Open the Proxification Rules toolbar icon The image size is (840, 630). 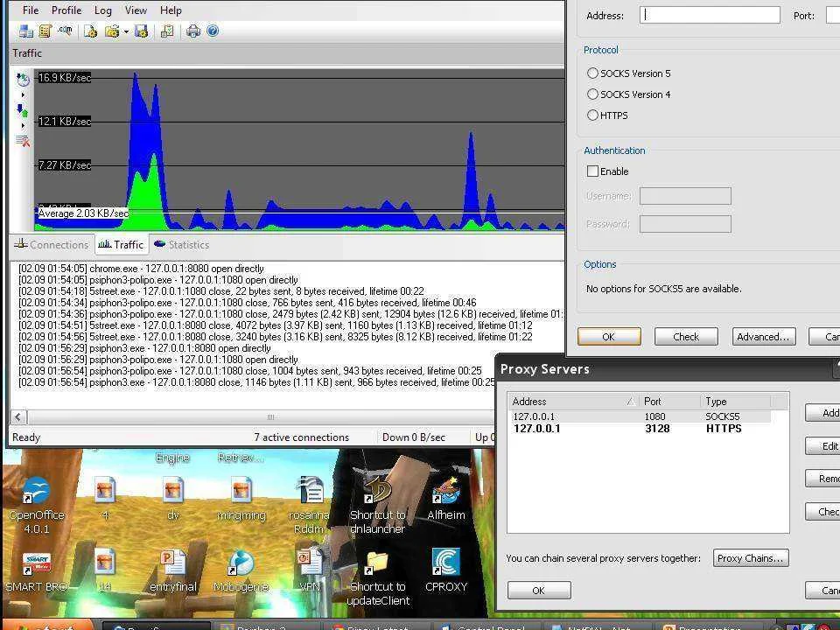coord(45,31)
